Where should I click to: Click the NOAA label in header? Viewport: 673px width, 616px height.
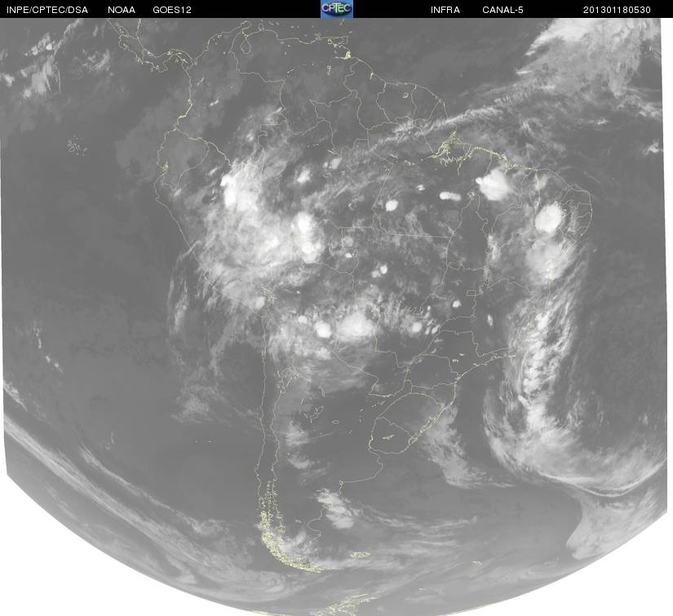pos(122,10)
